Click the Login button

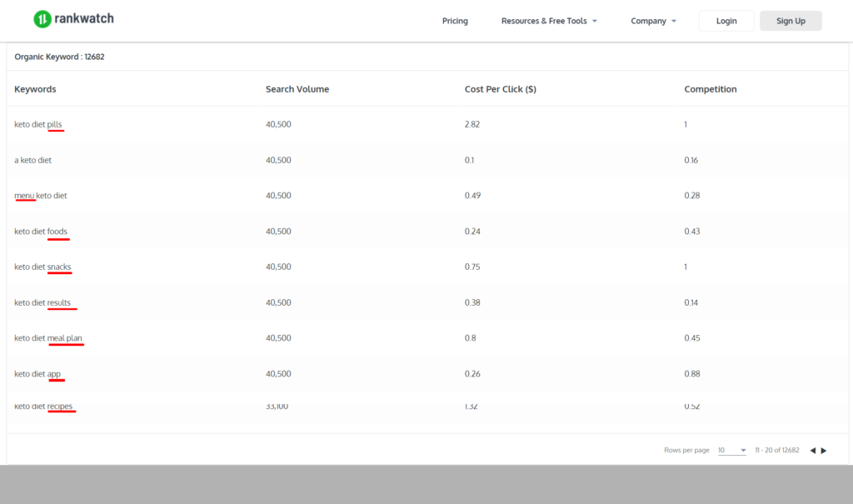pos(726,21)
